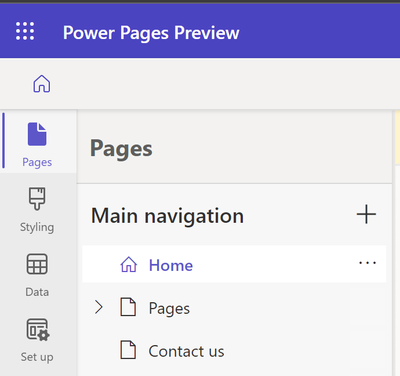Click the home icon below the header
This screenshot has height=376, width=400.
point(42,83)
